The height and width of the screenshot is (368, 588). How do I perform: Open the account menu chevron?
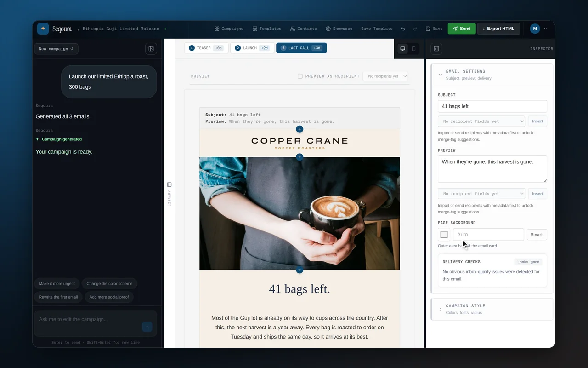point(546,29)
